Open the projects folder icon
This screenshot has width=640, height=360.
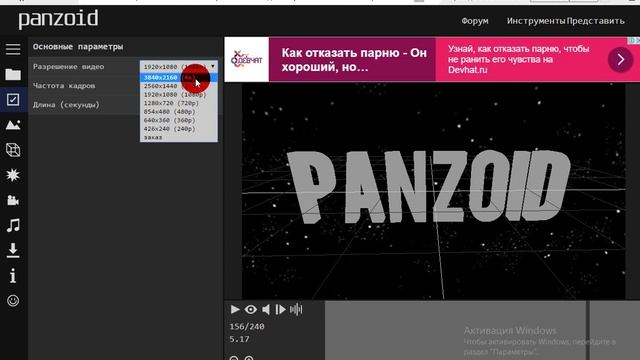[x=13, y=74]
